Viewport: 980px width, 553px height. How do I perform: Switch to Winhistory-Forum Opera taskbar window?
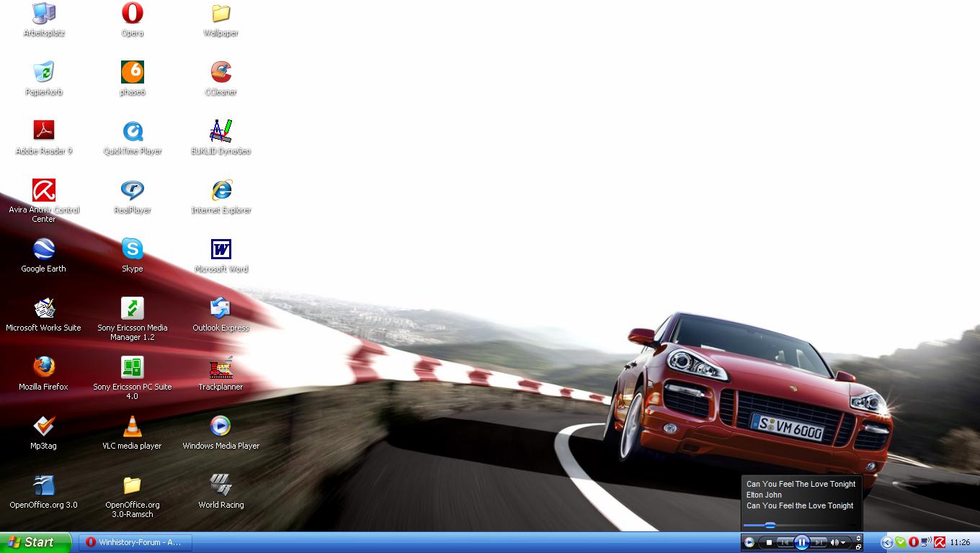pos(135,542)
